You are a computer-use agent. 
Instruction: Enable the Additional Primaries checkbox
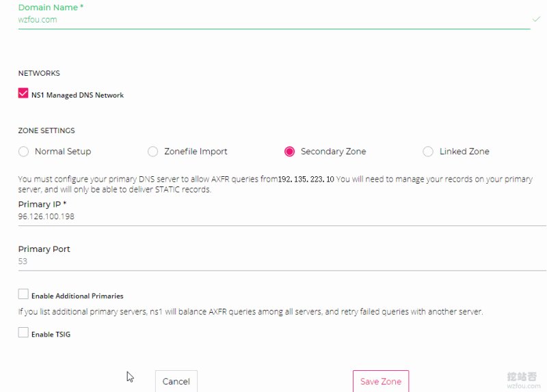tap(23, 294)
